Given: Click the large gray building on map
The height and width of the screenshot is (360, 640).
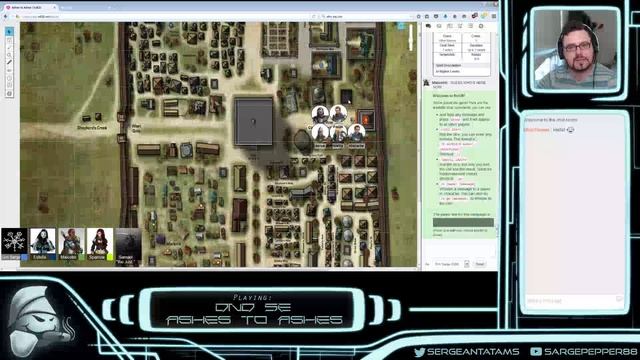Looking at the screenshot, I should (253, 121).
